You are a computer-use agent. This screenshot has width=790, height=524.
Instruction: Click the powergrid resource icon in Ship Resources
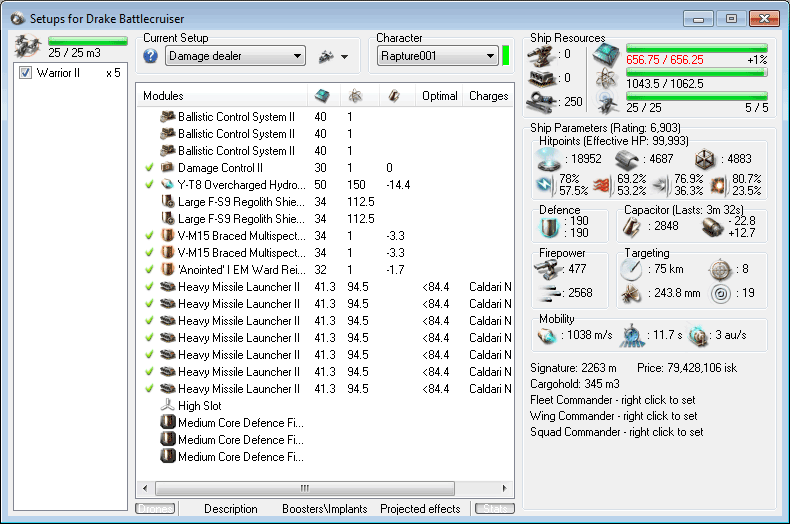(606, 79)
